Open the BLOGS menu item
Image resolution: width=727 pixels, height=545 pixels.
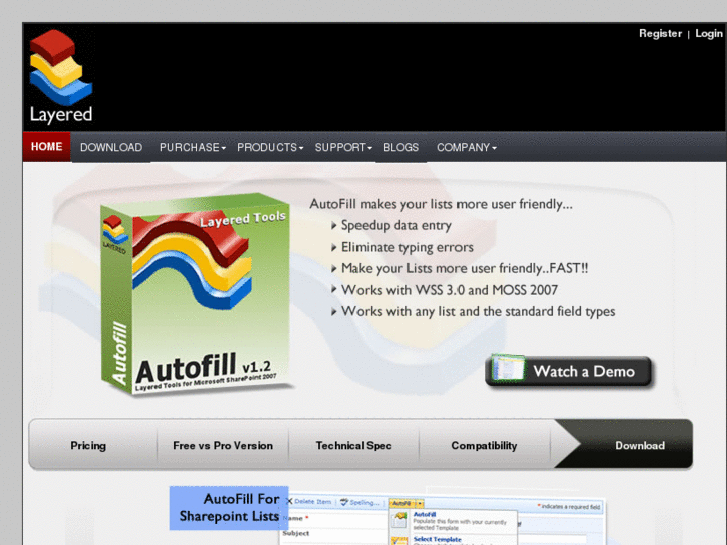(401, 147)
